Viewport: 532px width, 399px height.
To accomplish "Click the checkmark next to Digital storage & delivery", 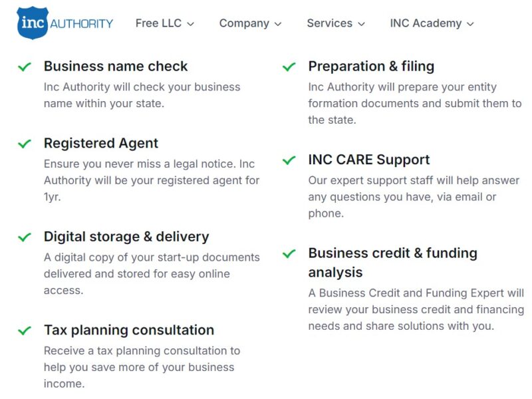I will pyautogui.click(x=25, y=237).
